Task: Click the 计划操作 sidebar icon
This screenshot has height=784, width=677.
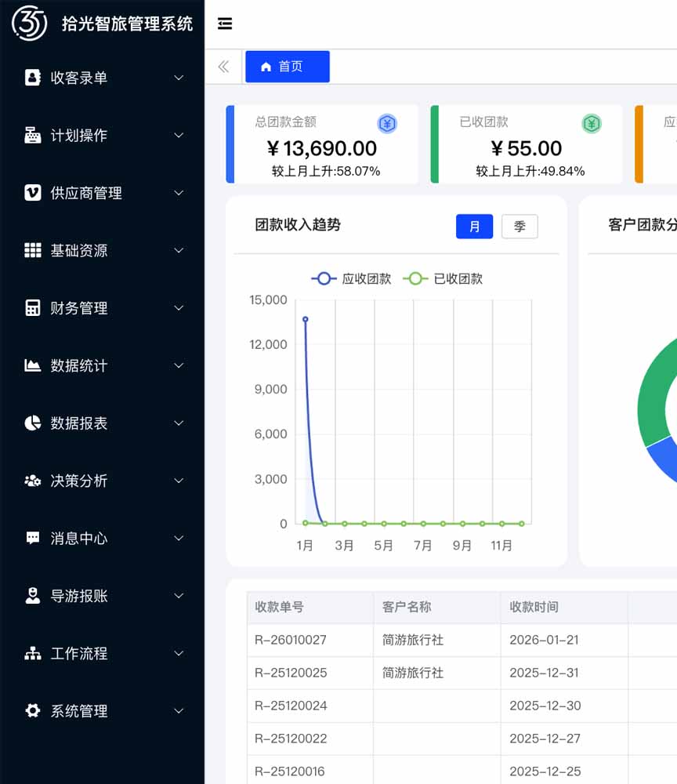Action: click(x=32, y=135)
